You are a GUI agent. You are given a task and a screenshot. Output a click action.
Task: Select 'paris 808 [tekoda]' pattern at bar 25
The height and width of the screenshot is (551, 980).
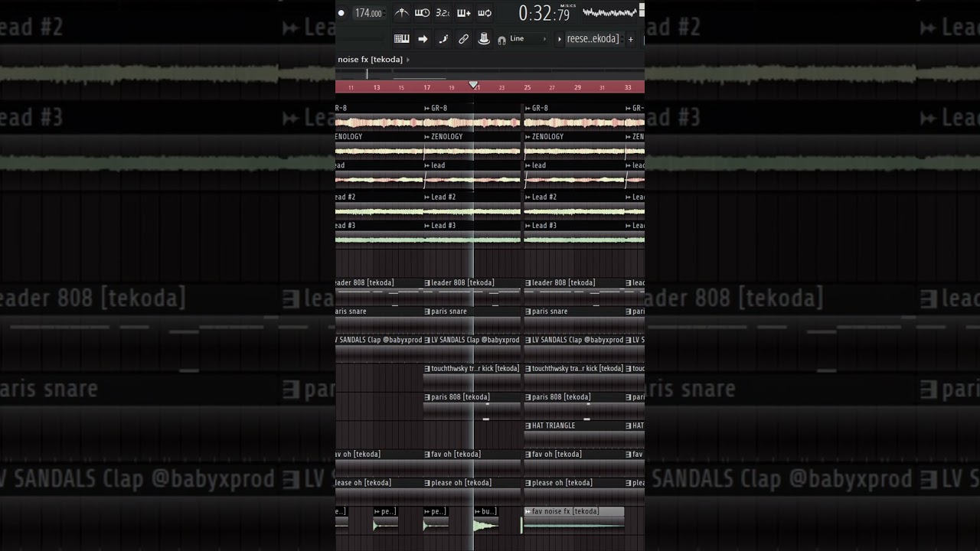pyautogui.click(x=574, y=406)
